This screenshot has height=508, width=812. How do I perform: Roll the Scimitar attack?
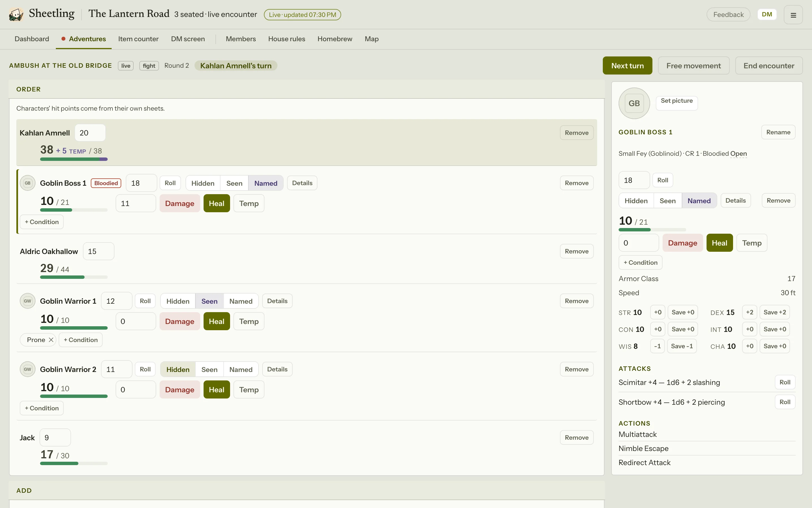click(x=785, y=382)
